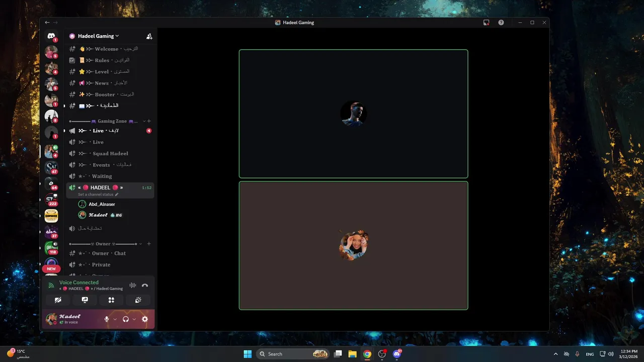This screenshot has height=362, width=644.
Task: Open the Level channel
Action: [110, 71]
